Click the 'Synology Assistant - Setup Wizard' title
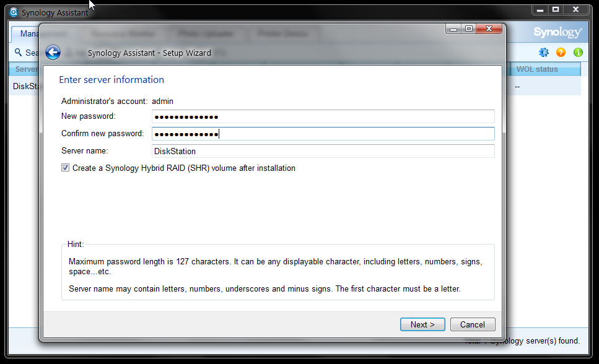The image size is (599, 364). click(149, 53)
